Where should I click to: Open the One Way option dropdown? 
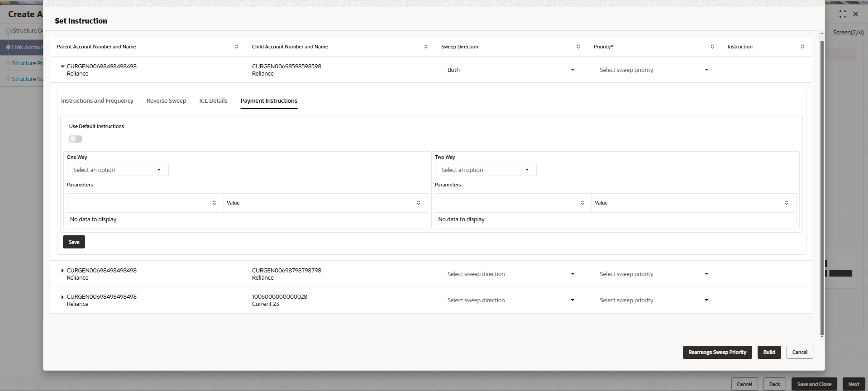[118, 170]
